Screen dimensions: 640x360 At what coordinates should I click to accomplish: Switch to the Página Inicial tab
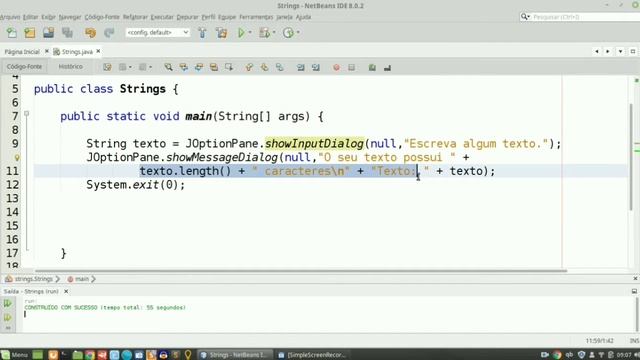click(22, 52)
